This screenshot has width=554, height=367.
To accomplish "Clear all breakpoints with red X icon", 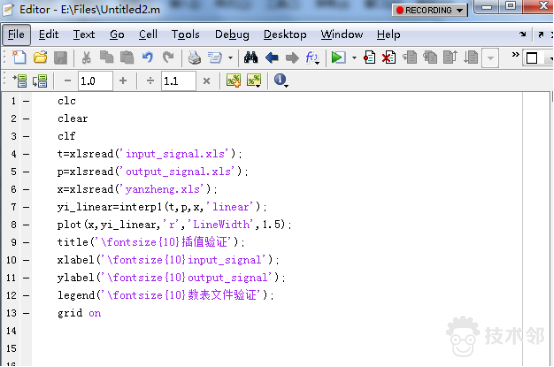I will [x=389, y=57].
